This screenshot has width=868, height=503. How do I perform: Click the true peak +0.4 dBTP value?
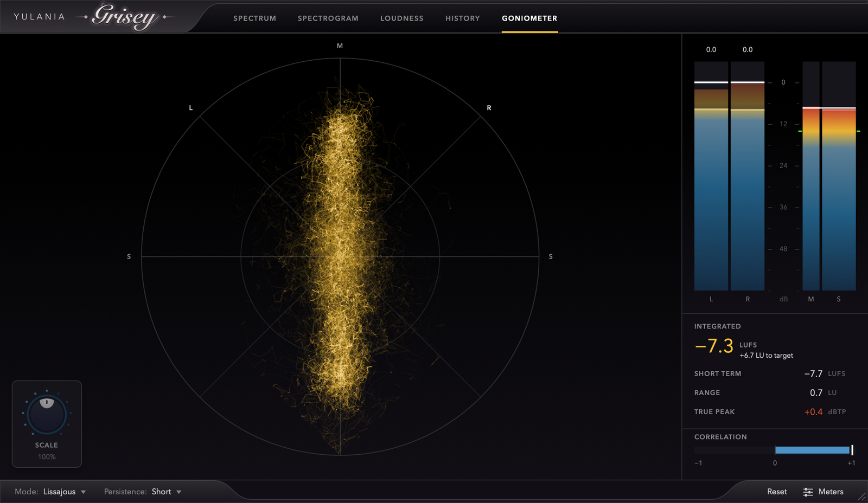tap(813, 412)
